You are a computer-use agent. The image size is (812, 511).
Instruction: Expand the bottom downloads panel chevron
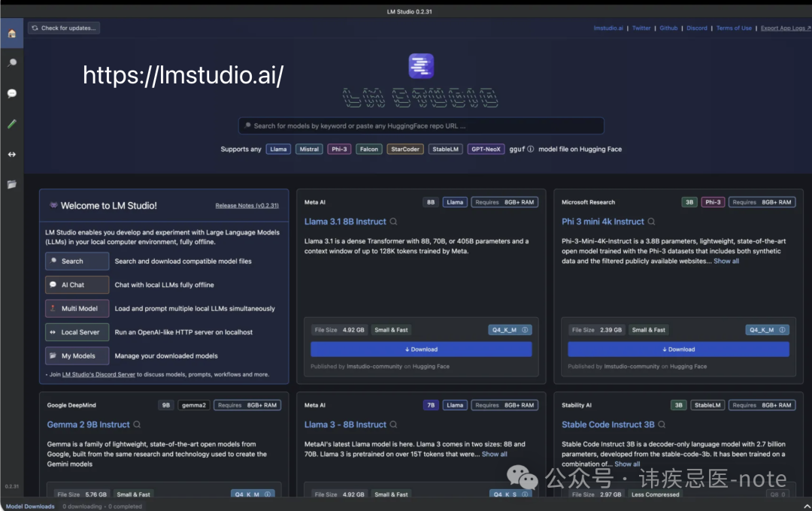point(807,506)
